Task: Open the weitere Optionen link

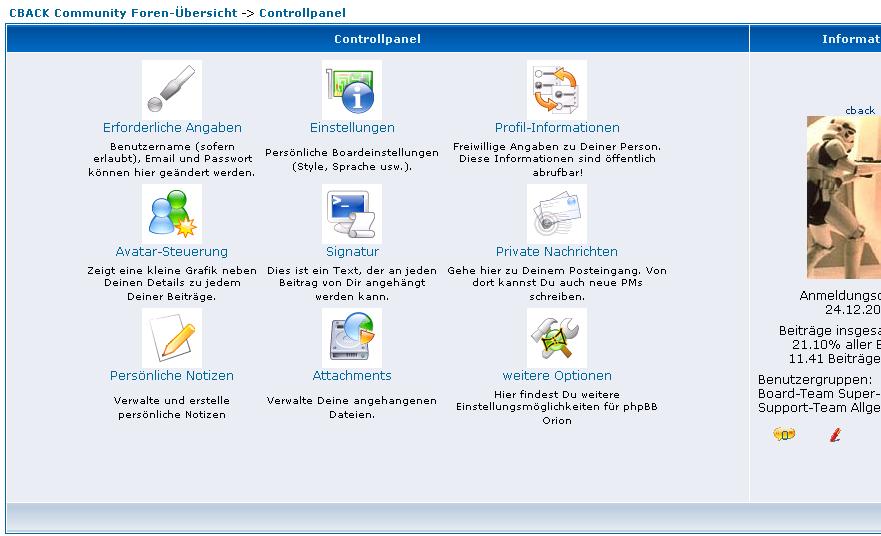Action: [557, 376]
